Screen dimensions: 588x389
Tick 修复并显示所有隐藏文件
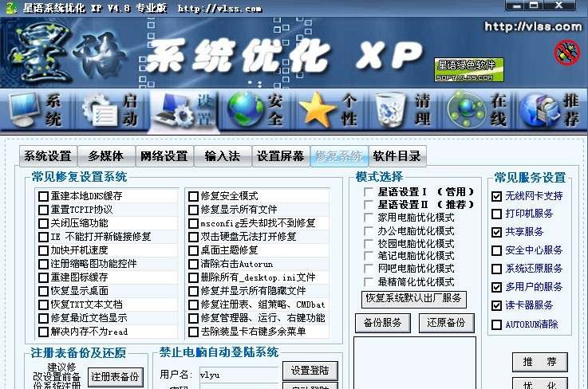pyautogui.click(x=194, y=291)
